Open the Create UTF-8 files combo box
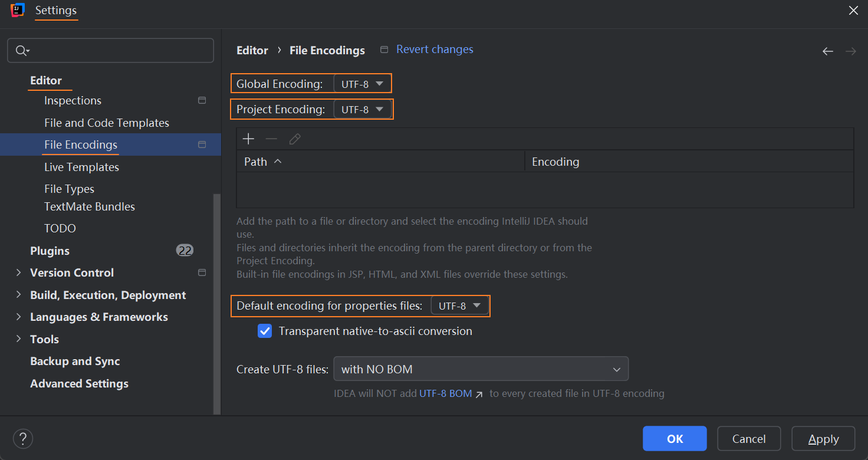Screen dimensions: 868x460 481,370
